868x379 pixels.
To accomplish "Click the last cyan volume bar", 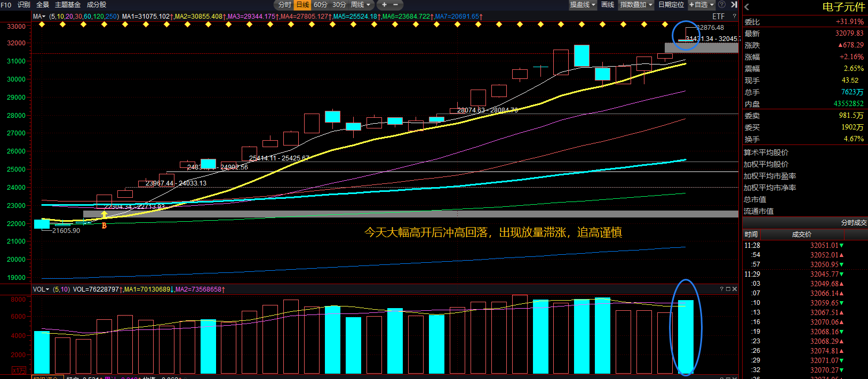I will (x=686, y=337).
